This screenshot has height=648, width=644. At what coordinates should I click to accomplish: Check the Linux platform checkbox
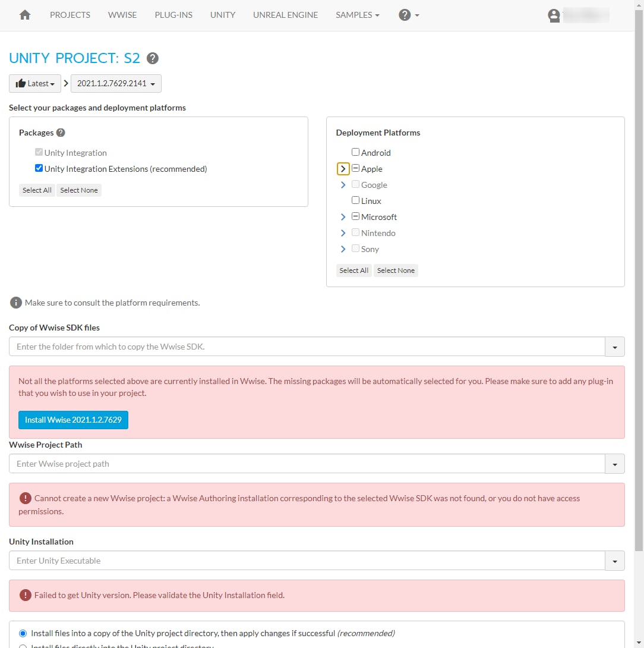[x=355, y=200]
